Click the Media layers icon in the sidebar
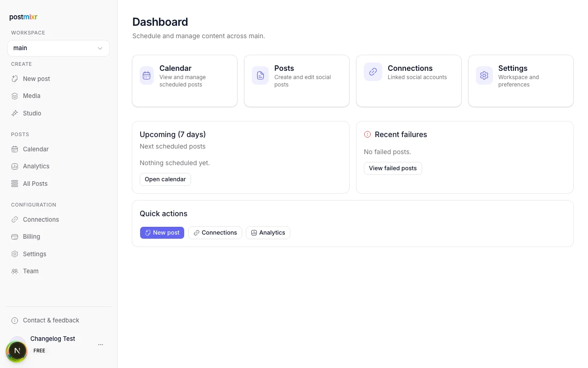The image size is (588, 368). (x=15, y=96)
